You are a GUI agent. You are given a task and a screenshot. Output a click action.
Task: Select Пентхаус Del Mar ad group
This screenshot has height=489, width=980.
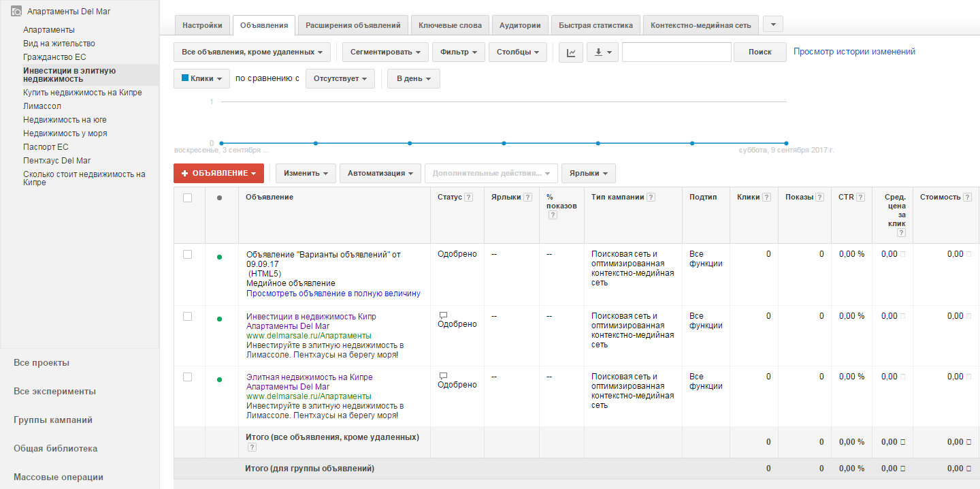(x=57, y=161)
